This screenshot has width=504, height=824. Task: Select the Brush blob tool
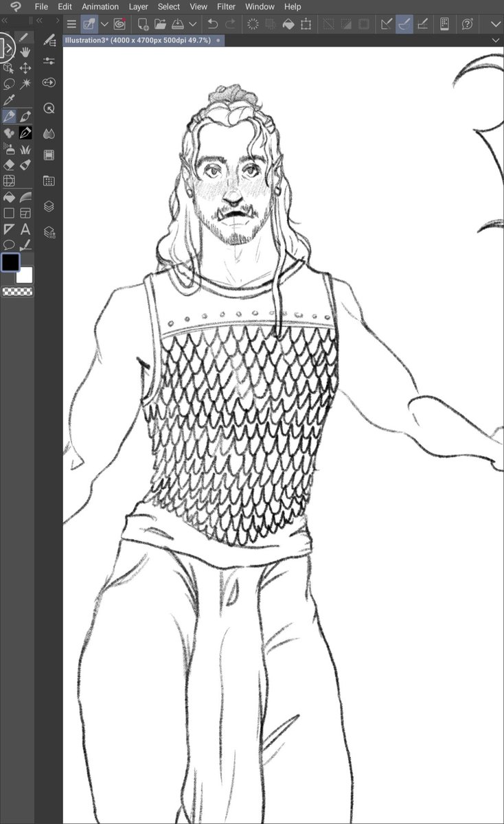click(x=9, y=133)
